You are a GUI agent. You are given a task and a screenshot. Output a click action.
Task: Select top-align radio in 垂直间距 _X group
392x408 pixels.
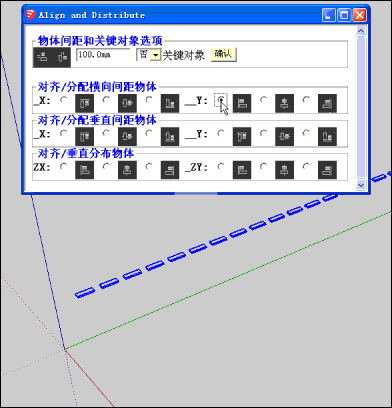point(64,133)
